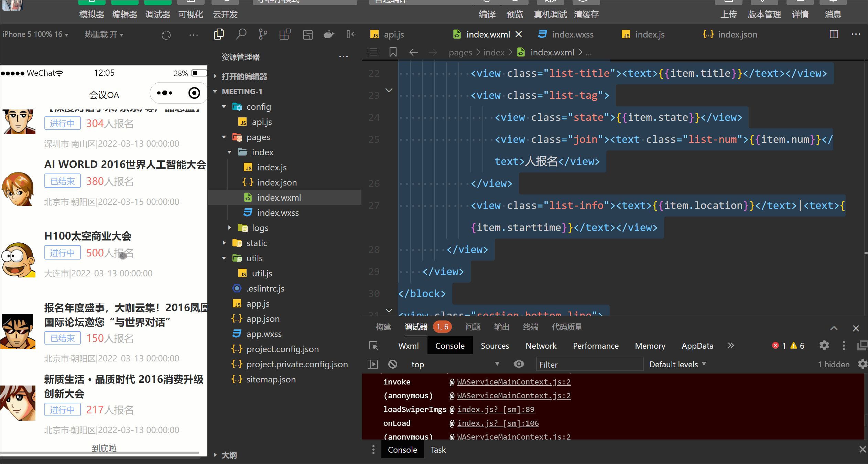Open the AppData panel in debugger
868x464 pixels.
pyautogui.click(x=697, y=346)
